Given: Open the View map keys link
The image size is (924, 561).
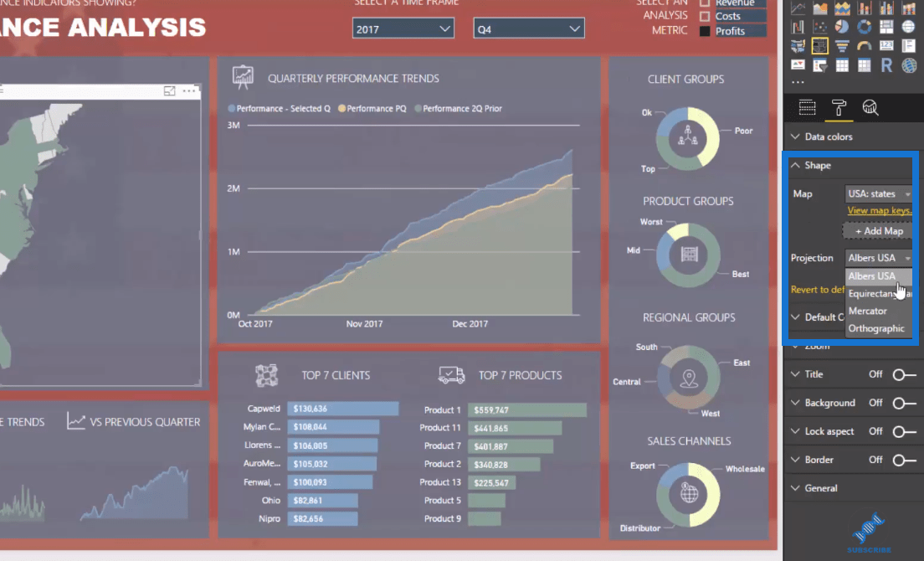Looking at the screenshot, I should coord(879,211).
